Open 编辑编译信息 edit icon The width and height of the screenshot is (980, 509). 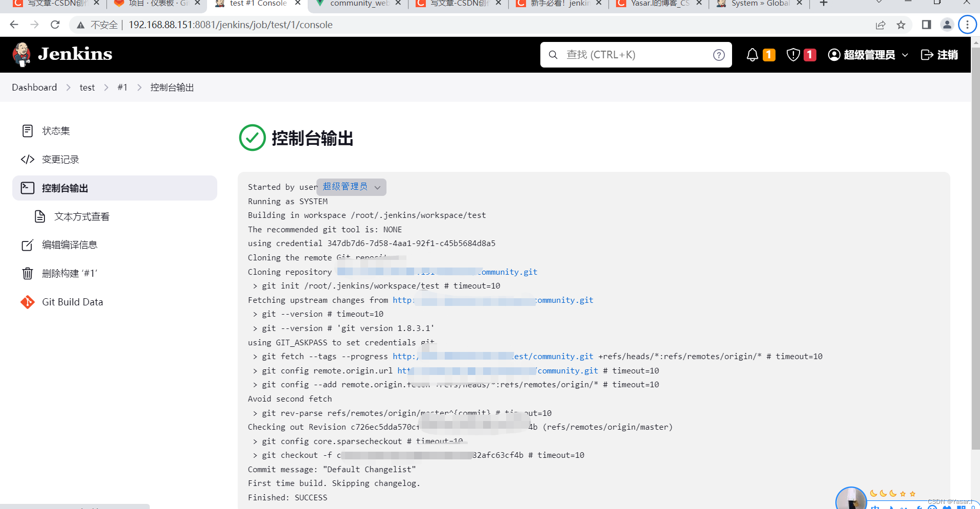[28, 245]
